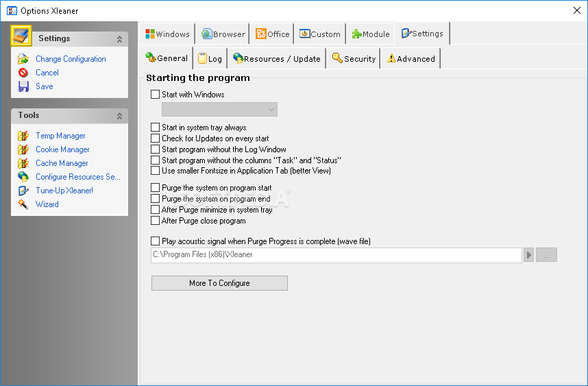
Task: Click the Change Configuration folder icon
Action: pos(23,59)
